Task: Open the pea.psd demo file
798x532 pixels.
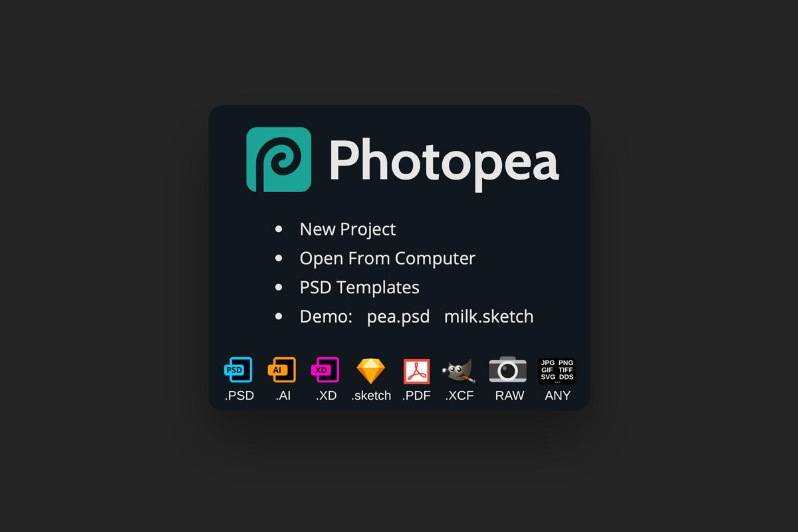Action: (x=398, y=317)
